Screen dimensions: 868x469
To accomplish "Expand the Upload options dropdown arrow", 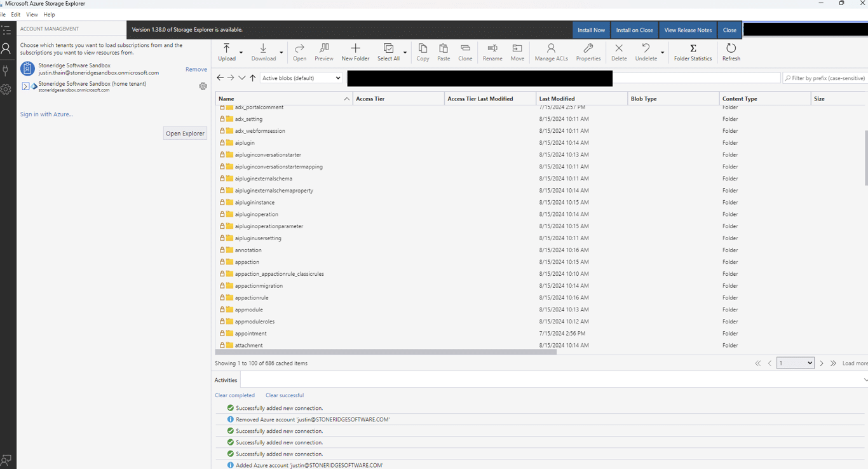I will [241, 53].
